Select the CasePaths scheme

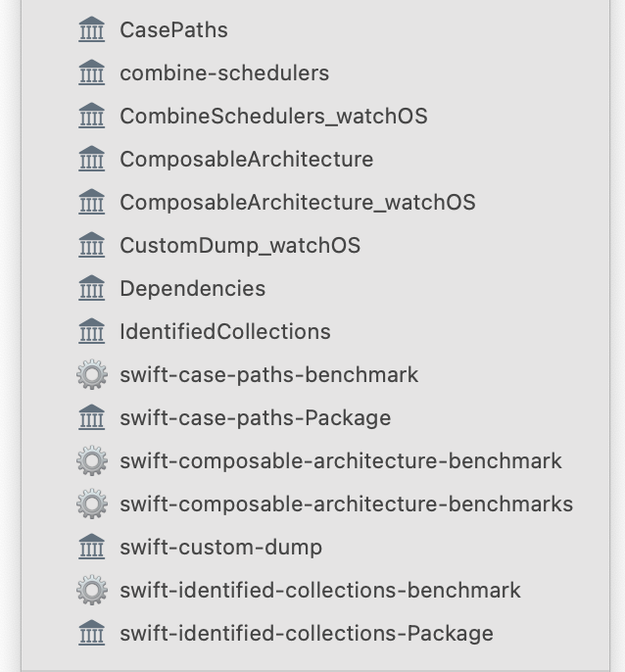coord(315,29)
